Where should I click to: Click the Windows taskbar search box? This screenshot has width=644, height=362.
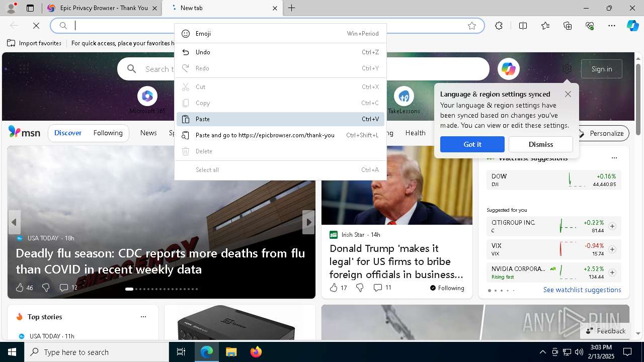coord(97,352)
